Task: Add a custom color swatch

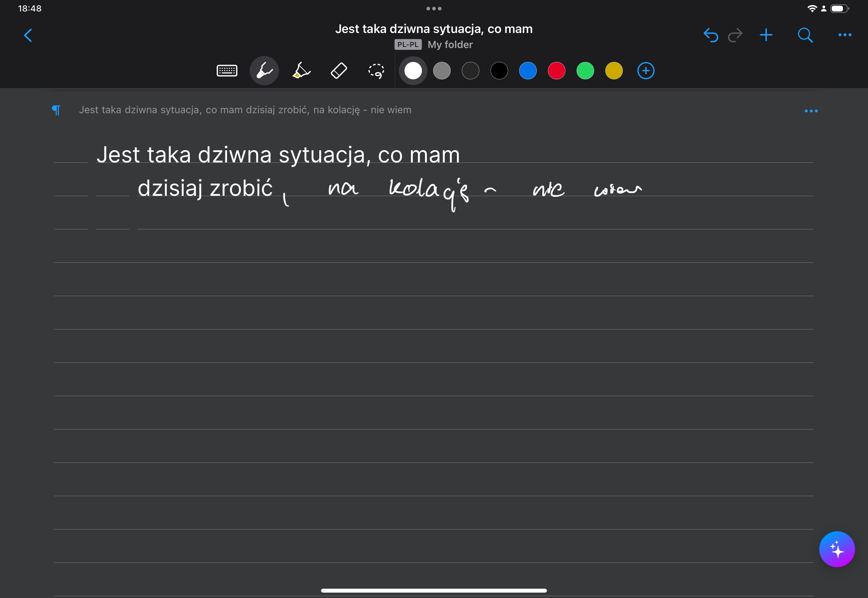Action: tap(646, 71)
